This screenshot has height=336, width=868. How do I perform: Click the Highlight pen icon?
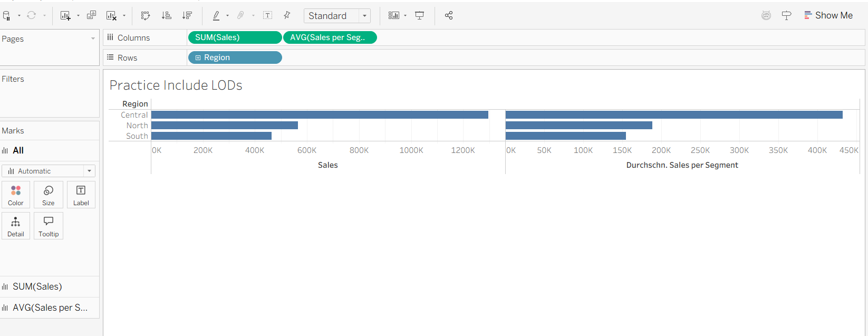point(216,16)
